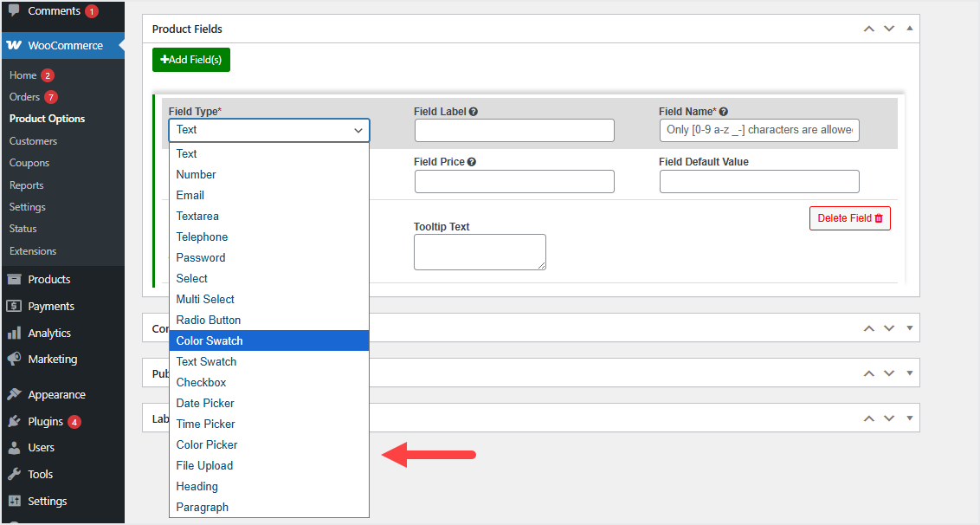Click the Users person icon
This screenshot has height=525, width=980.
[x=14, y=447]
